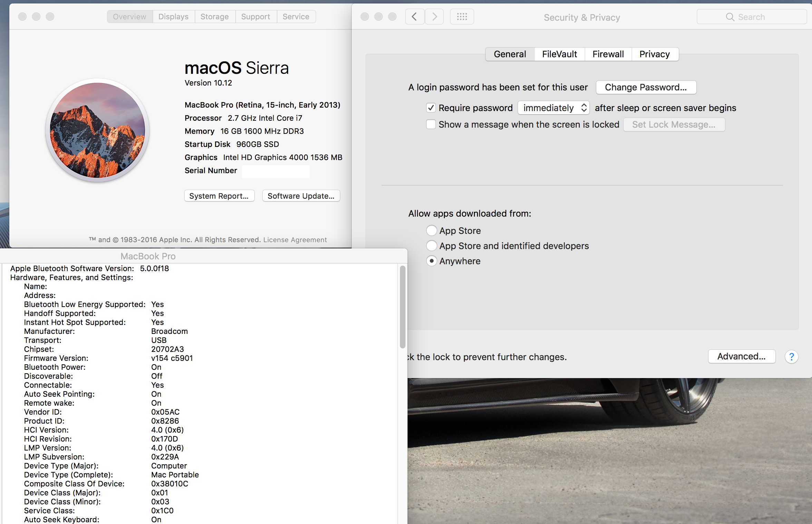Select App Store and identified developers option
This screenshot has height=524, width=812.
431,246
